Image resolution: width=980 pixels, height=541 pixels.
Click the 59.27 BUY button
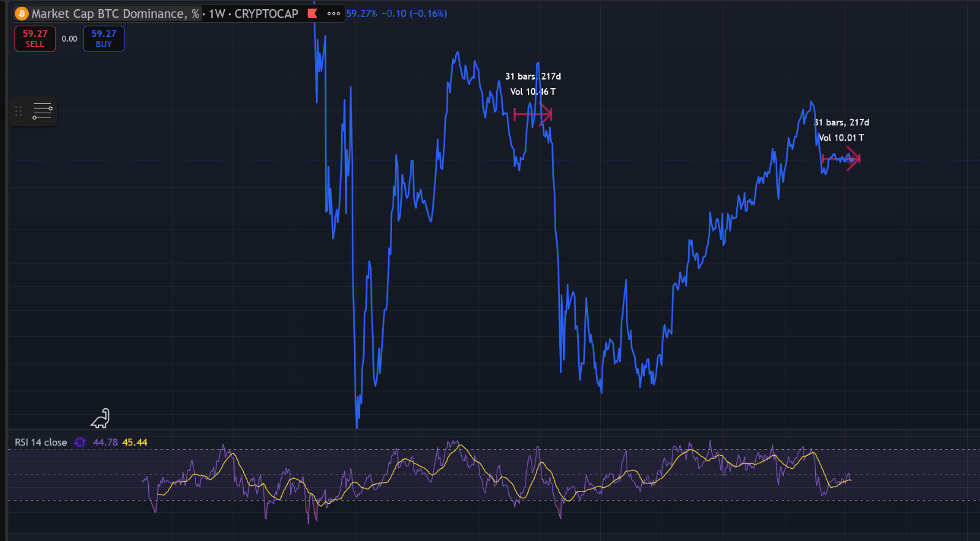[104, 39]
